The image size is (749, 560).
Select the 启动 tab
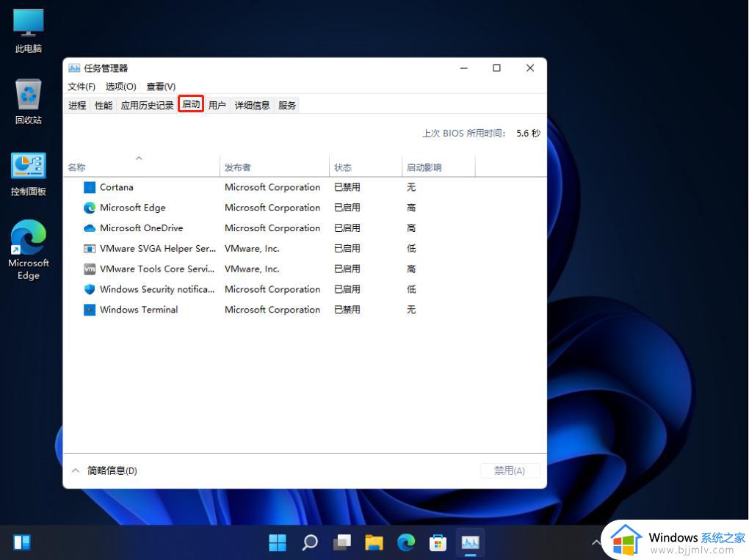[191, 104]
